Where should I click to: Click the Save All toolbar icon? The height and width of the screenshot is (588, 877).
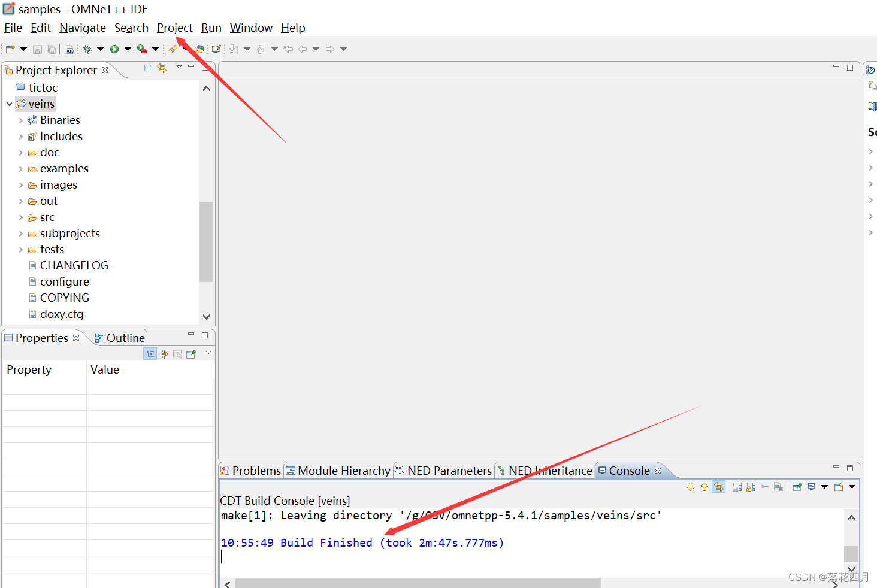tap(52, 49)
